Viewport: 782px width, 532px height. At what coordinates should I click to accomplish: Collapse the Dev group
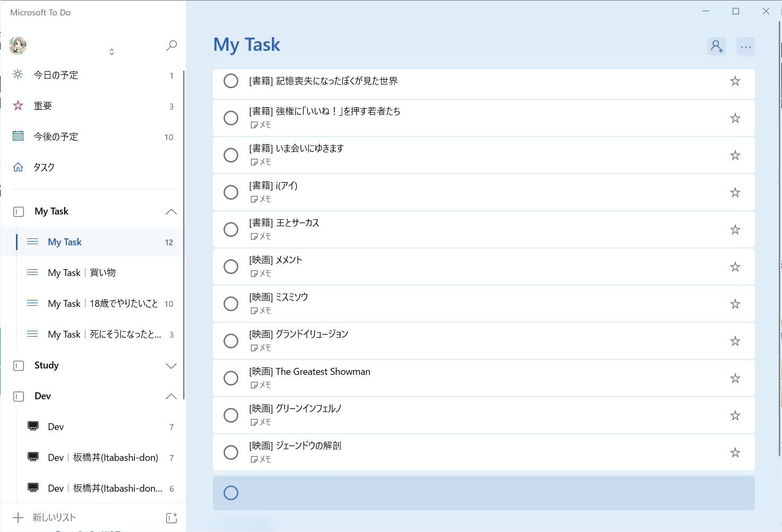(x=170, y=396)
